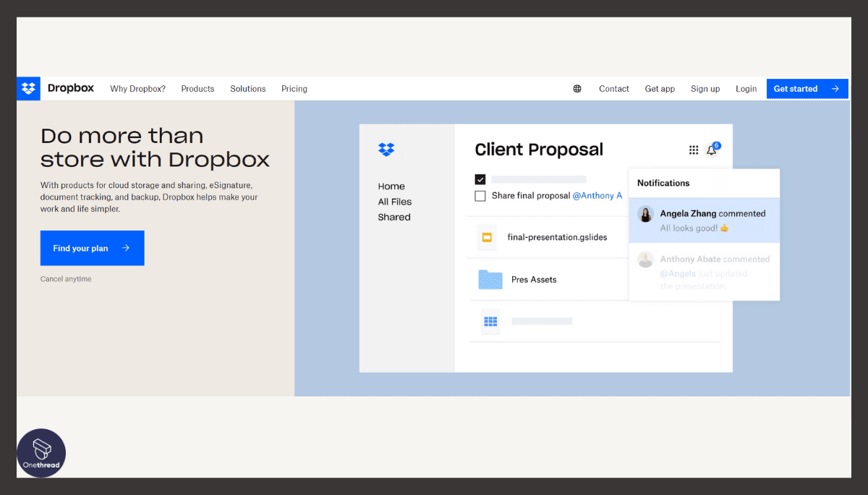Uncheck the completed first task checkbox
The image size is (868, 495).
(480, 179)
